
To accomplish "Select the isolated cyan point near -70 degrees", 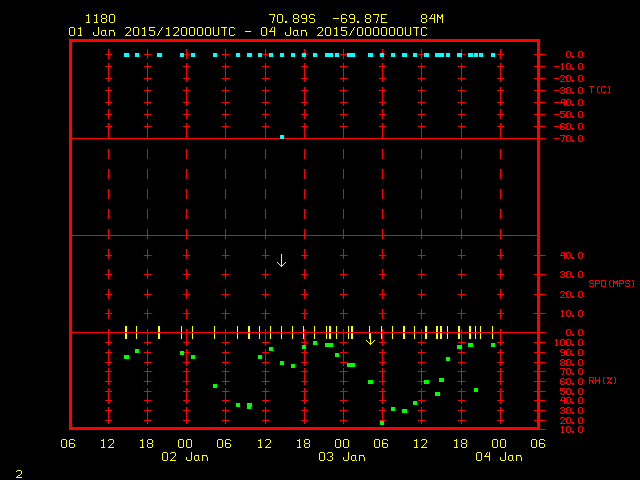I will (x=282, y=136).
